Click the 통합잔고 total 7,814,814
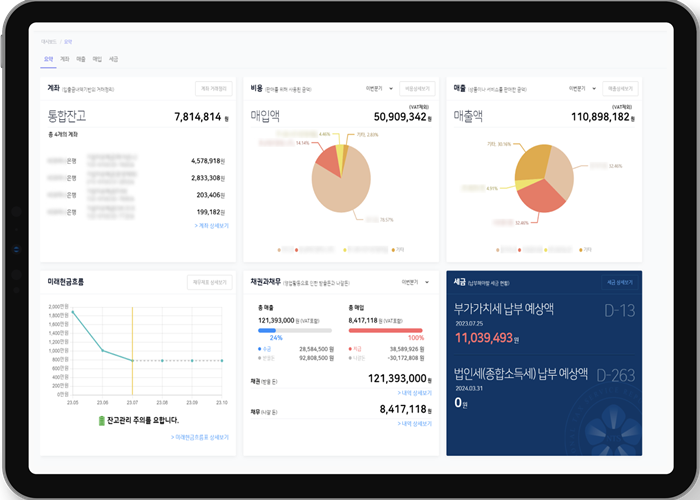This screenshot has height=500, width=700. 198,117
